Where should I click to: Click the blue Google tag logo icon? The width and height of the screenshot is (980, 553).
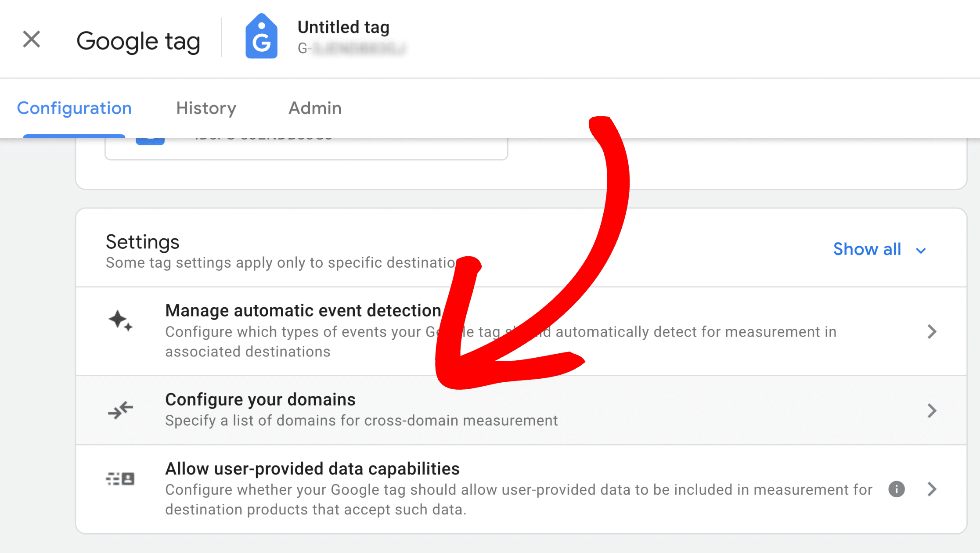click(x=261, y=36)
